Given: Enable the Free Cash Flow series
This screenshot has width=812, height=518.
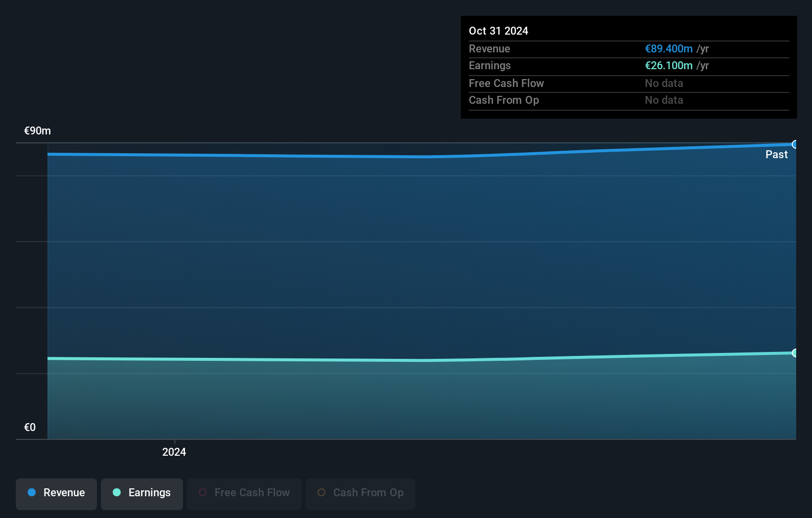Looking at the screenshot, I should coord(244,494).
